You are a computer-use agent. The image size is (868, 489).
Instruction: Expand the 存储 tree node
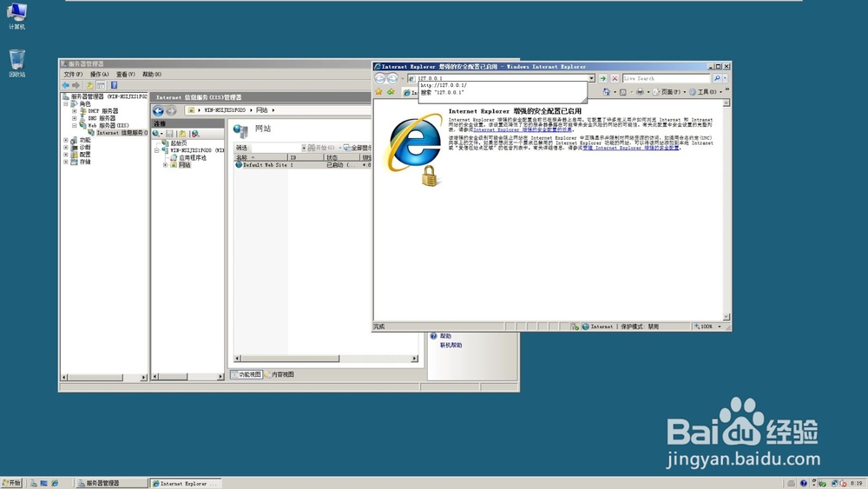point(66,162)
